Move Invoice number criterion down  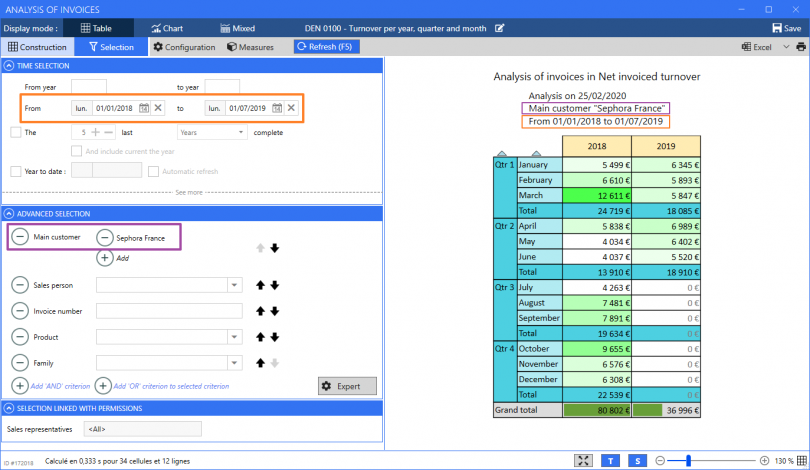[275, 311]
